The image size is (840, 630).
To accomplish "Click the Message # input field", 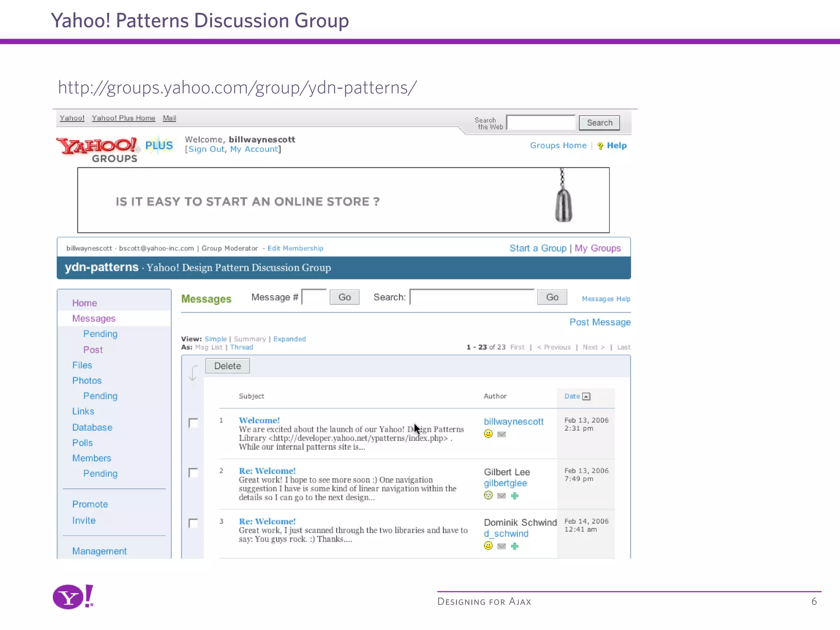I will click(x=314, y=297).
